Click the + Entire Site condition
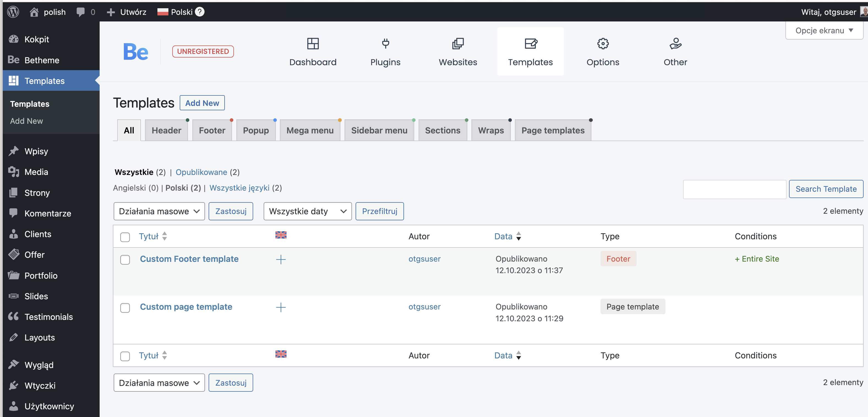The image size is (868, 417). point(757,259)
